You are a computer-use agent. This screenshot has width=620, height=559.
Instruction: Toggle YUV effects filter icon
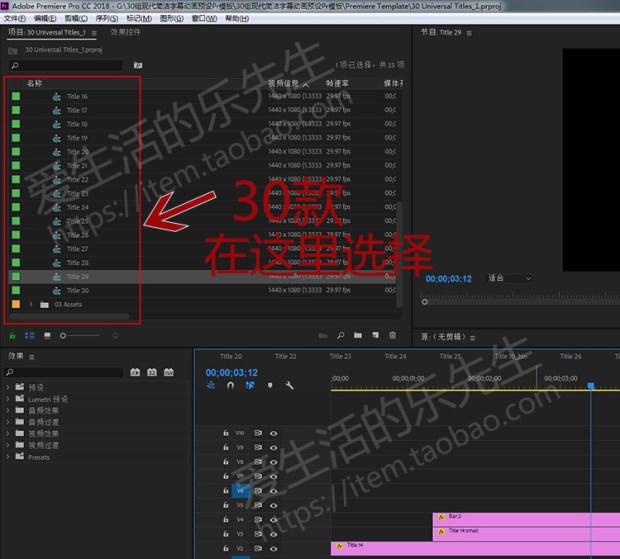169,372
